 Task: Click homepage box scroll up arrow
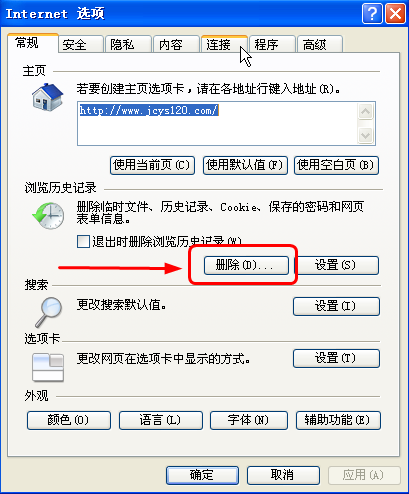tap(366, 112)
